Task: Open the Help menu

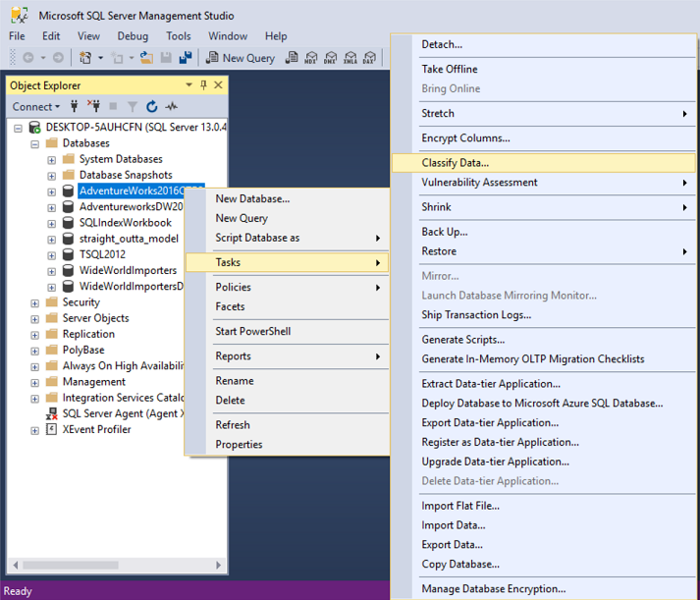Action: pos(276,36)
